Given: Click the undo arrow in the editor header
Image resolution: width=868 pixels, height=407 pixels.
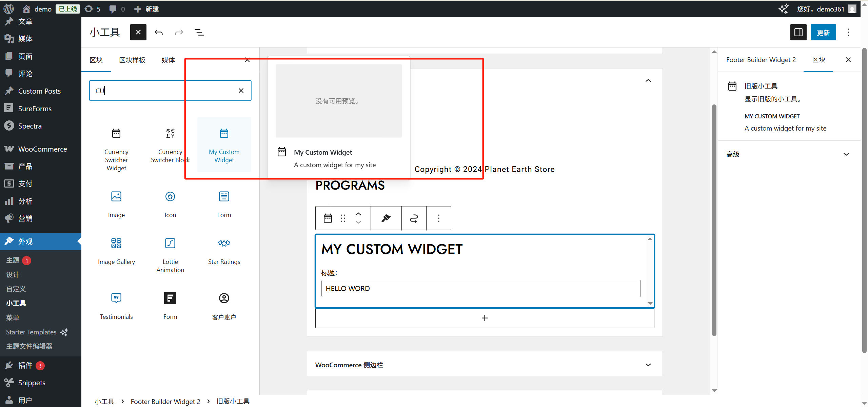Looking at the screenshot, I should (159, 33).
